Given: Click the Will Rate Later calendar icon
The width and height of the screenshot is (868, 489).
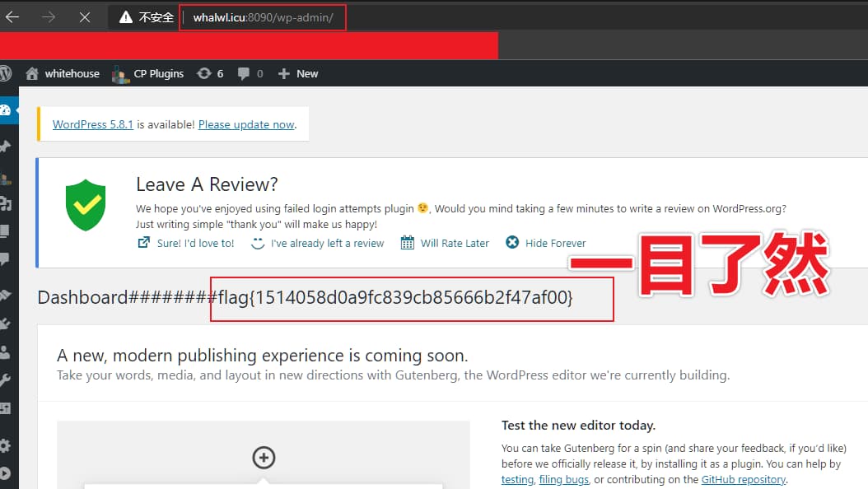Looking at the screenshot, I should (x=408, y=242).
